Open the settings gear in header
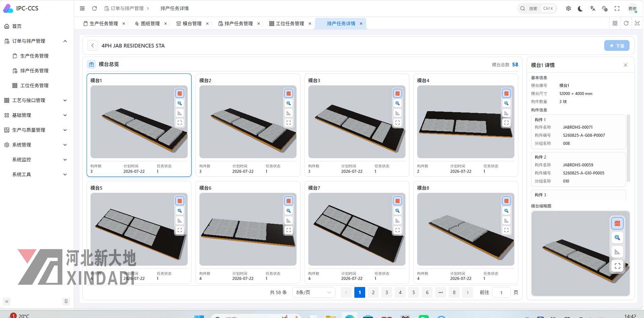 (x=568, y=9)
